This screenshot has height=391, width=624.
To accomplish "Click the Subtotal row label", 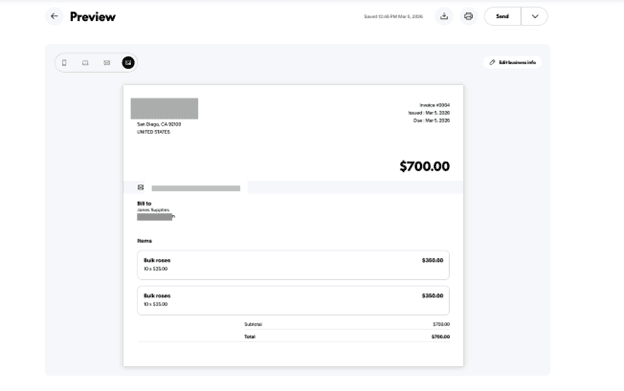I will coord(253,324).
